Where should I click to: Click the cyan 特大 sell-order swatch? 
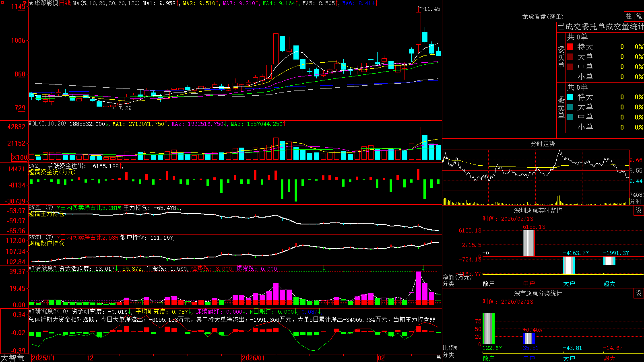570,97
